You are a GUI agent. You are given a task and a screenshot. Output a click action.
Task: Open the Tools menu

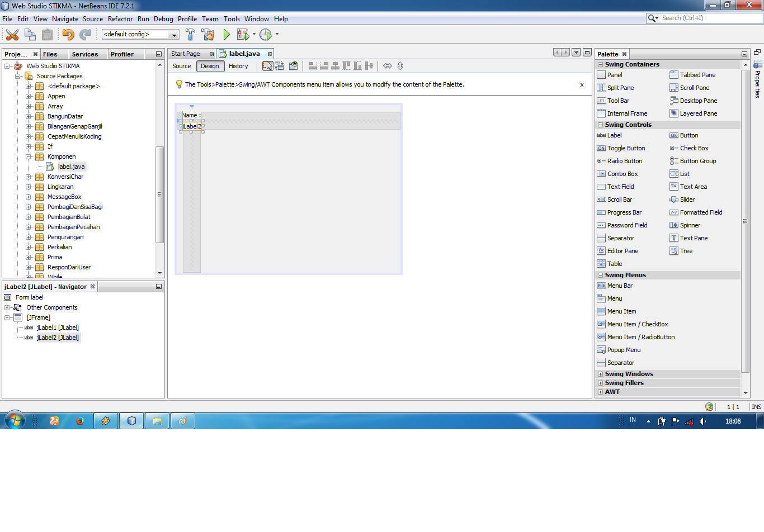[232, 18]
